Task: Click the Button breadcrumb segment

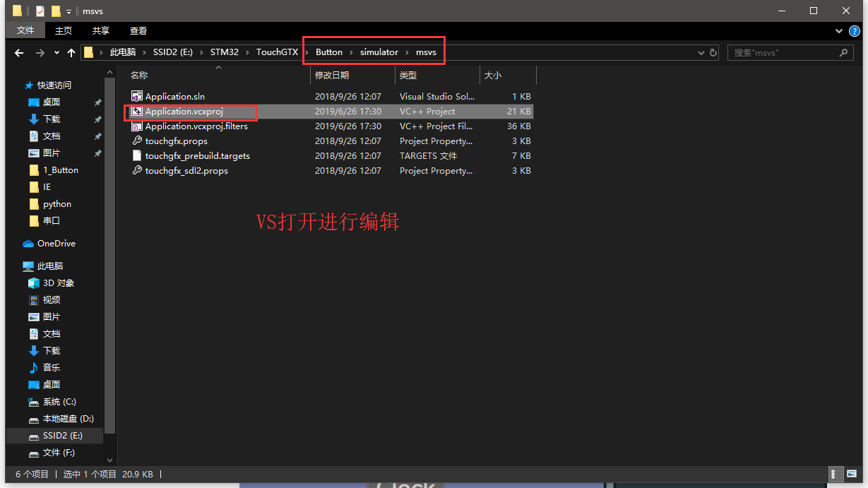Action: pyautogui.click(x=329, y=52)
